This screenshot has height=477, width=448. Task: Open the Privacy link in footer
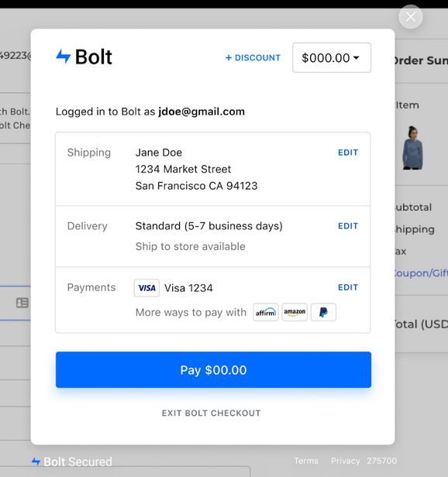click(346, 461)
